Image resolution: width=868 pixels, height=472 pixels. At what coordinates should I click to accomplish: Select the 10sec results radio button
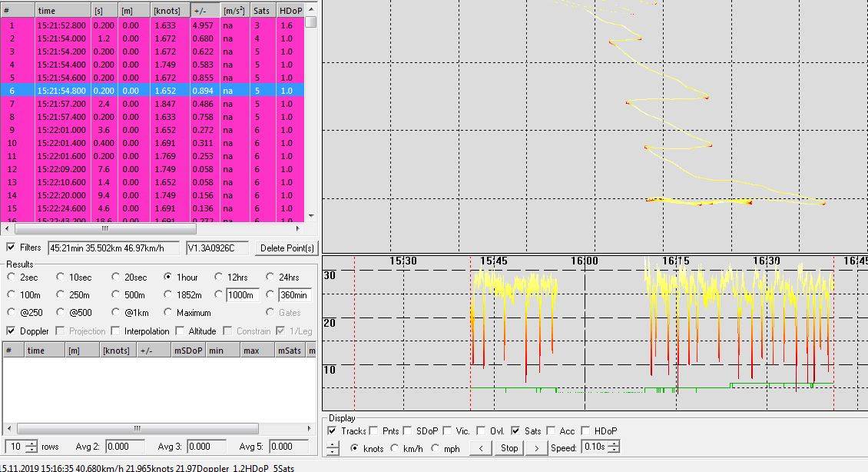[62, 277]
